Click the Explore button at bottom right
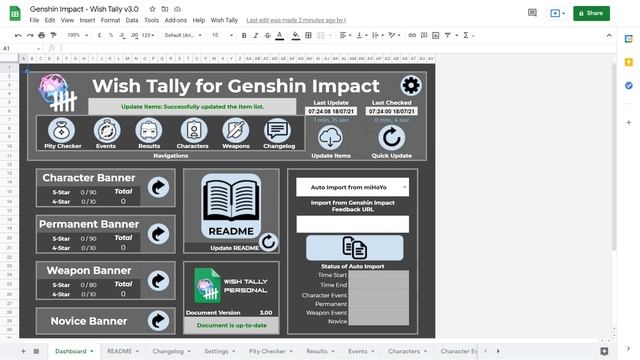 point(604,351)
